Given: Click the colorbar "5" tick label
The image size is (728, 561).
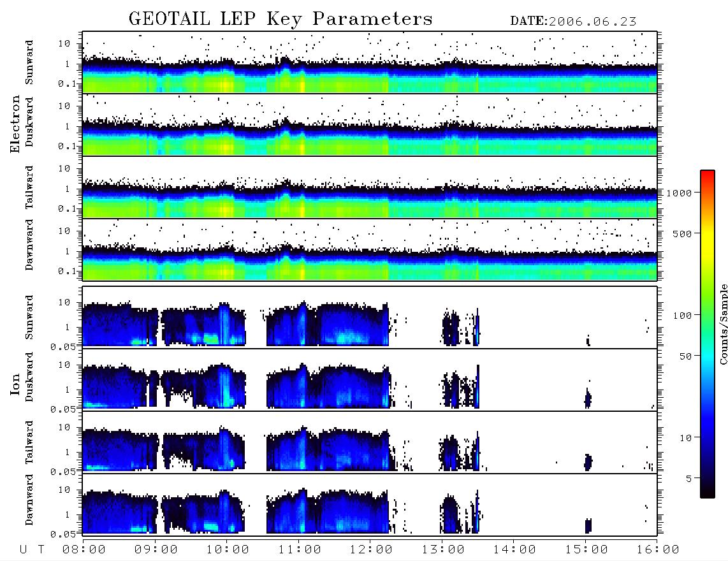Looking at the screenshot, I should [688, 478].
